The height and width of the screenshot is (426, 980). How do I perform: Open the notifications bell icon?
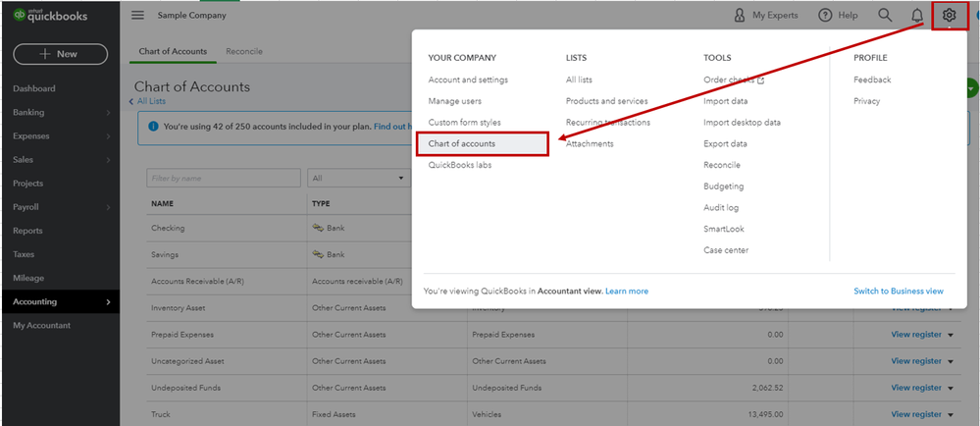coord(917,15)
